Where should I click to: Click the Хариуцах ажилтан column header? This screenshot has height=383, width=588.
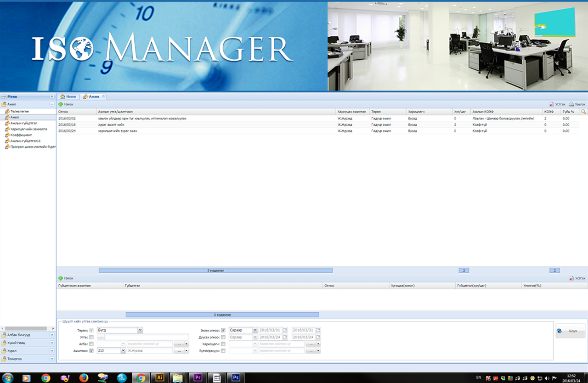click(352, 112)
